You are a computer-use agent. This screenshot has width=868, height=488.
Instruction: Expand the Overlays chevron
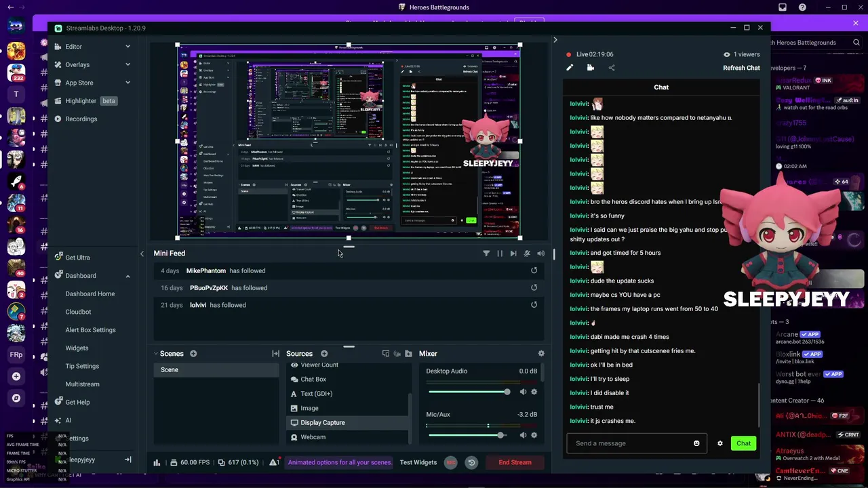click(127, 64)
